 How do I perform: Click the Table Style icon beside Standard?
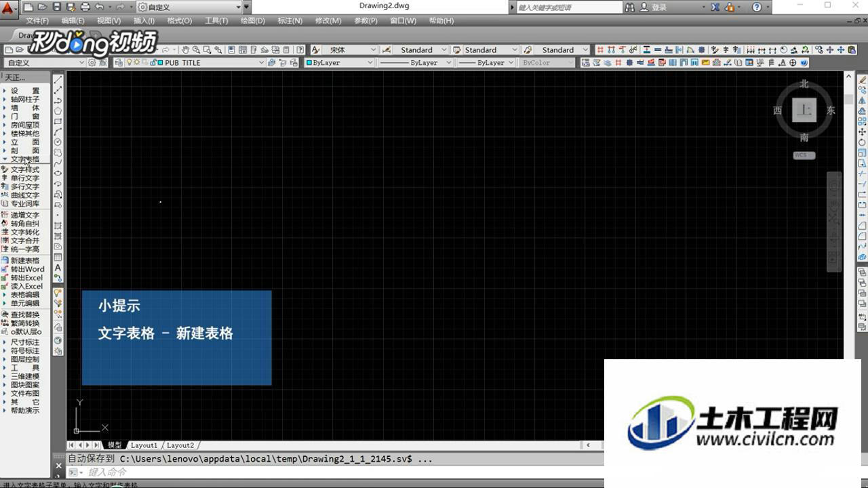[x=457, y=50]
